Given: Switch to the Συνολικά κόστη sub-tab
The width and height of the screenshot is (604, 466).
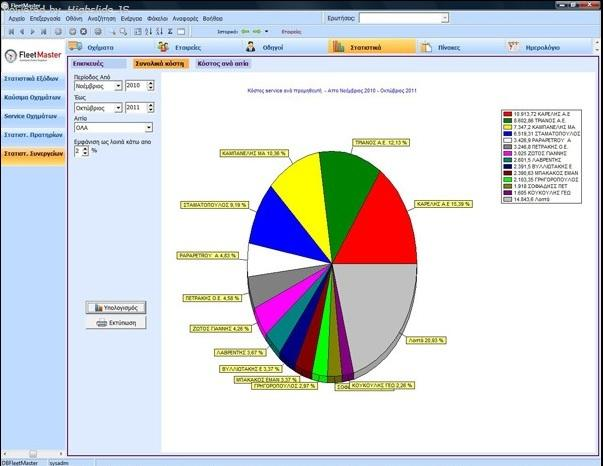Looking at the screenshot, I should click(160, 64).
